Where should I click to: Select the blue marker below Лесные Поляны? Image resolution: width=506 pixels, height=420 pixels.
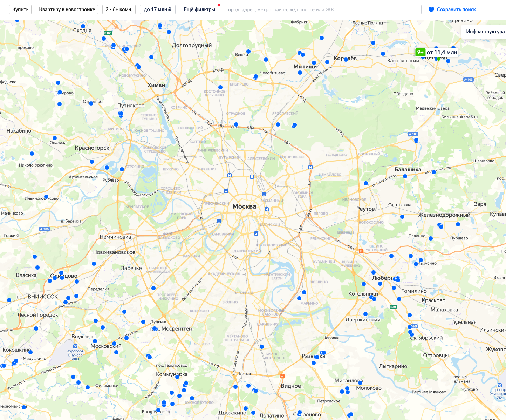(373, 43)
